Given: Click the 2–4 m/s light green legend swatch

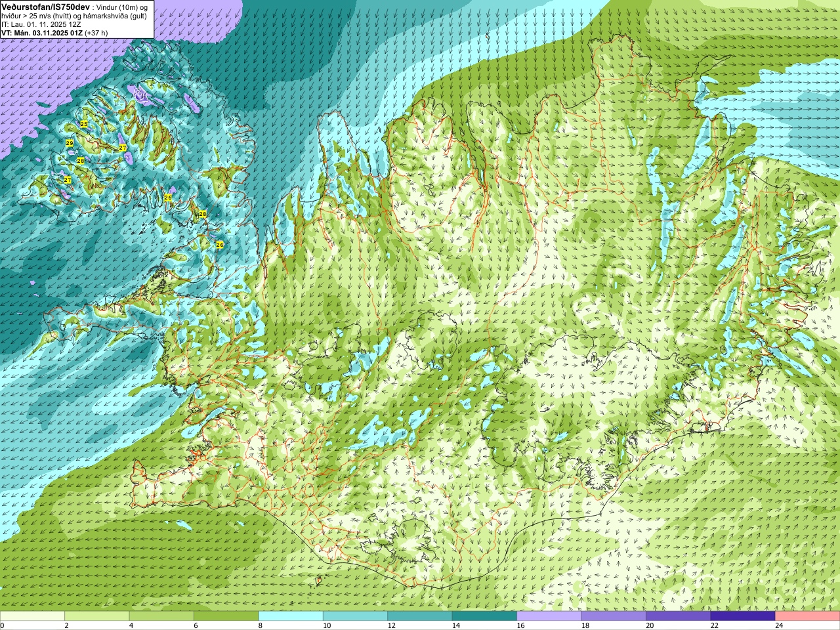Looking at the screenshot, I should pyautogui.click(x=96, y=616).
